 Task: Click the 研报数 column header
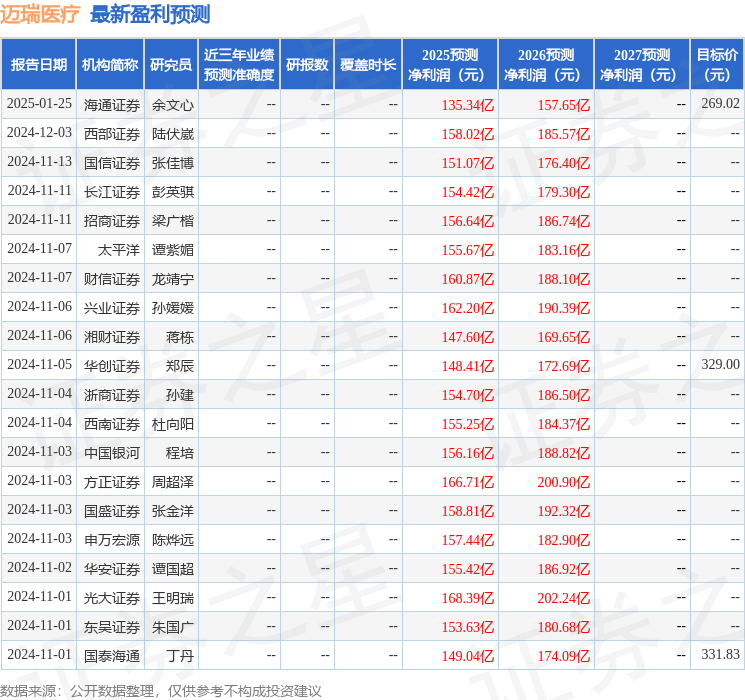tap(307, 65)
